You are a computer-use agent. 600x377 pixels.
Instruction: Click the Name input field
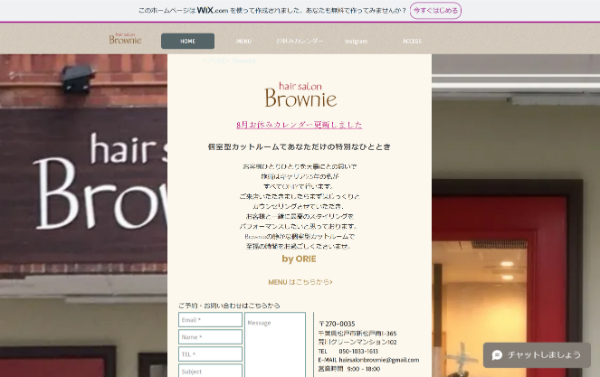pos(210,337)
